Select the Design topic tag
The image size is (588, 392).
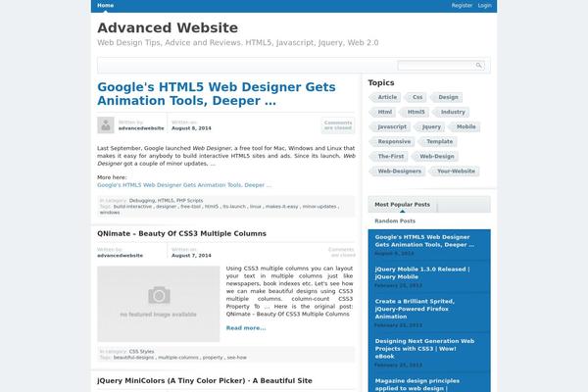(446, 97)
